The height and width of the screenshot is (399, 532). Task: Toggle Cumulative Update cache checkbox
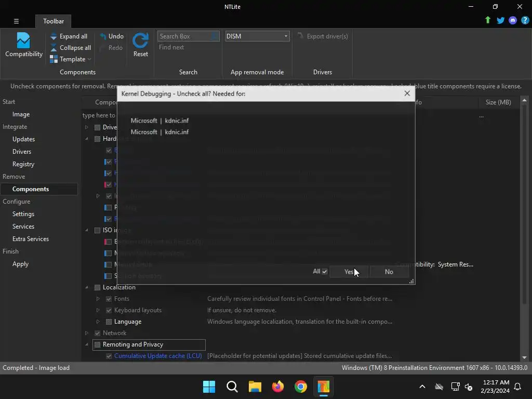109,356
